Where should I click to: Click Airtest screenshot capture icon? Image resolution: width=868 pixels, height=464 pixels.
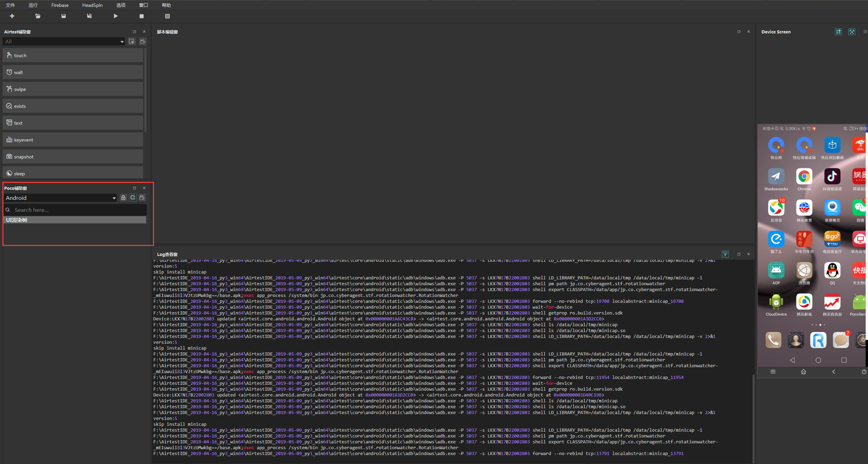point(132,41)
